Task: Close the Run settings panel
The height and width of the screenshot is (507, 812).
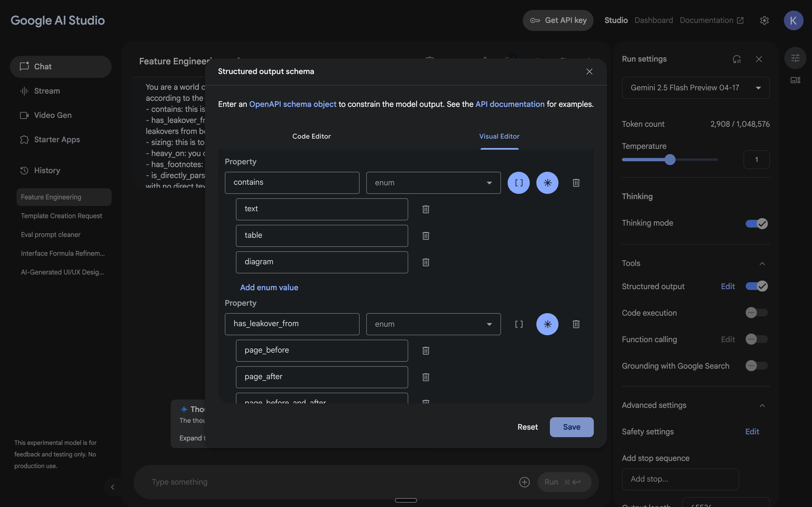Action: click(759, 59)
